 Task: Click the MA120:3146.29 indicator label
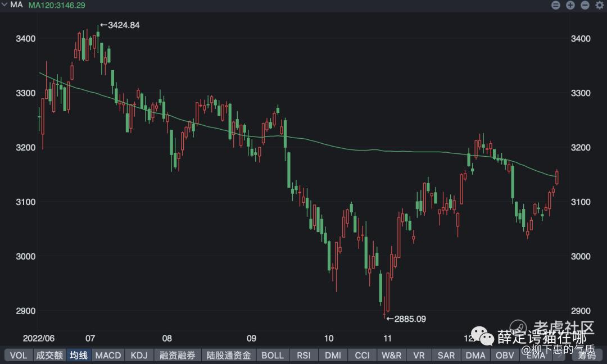(x=57, y=5)
